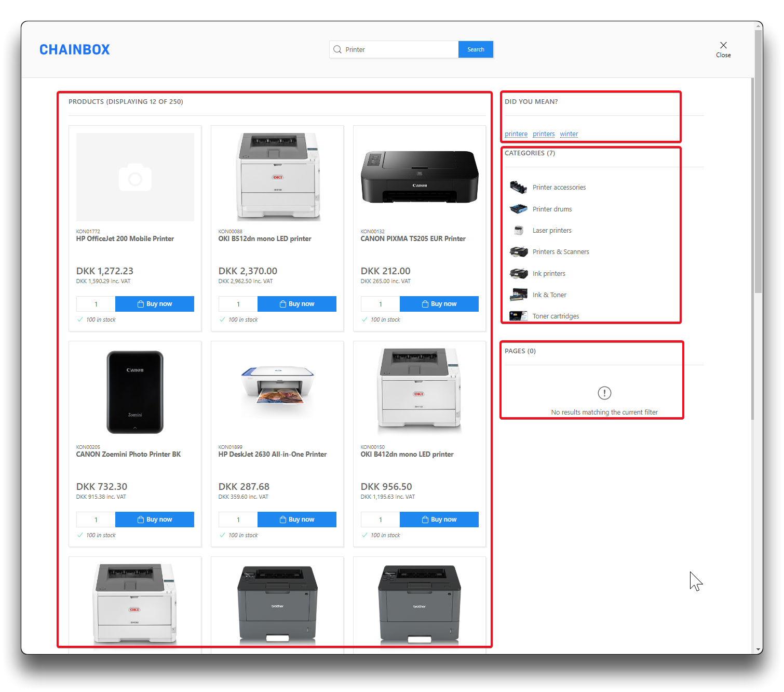Open the Toner cartridges category
The image size is (784, 692).
(556, 316)
